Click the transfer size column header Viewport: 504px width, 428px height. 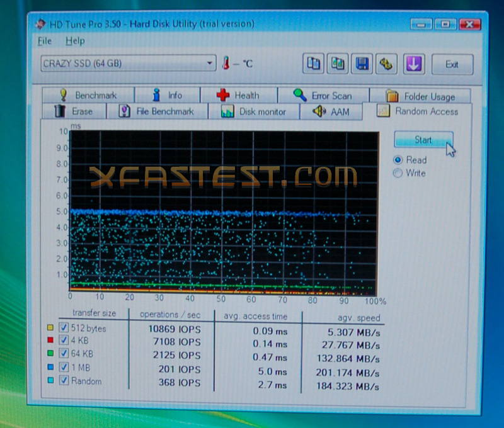[x=94, y=313]
